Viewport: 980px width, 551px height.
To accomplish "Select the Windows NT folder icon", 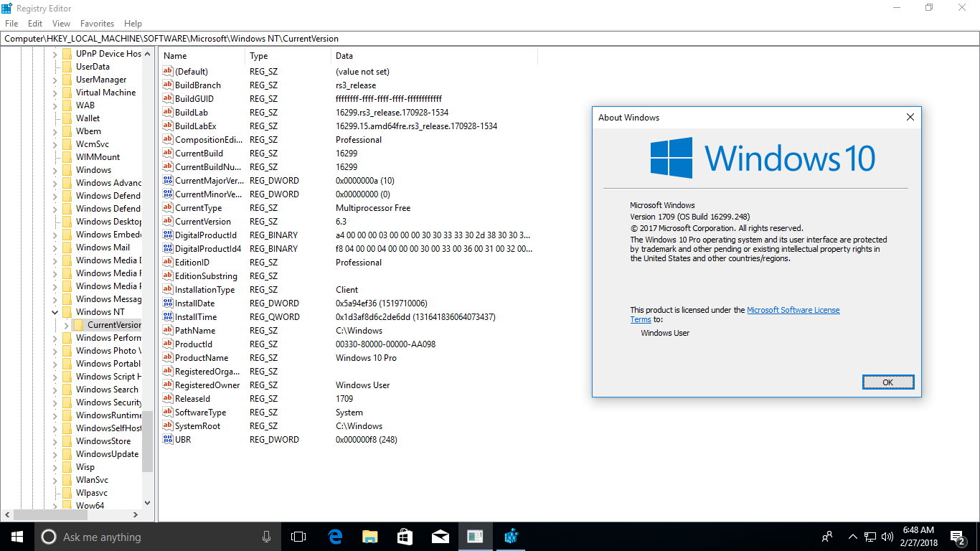I will 67,312.
